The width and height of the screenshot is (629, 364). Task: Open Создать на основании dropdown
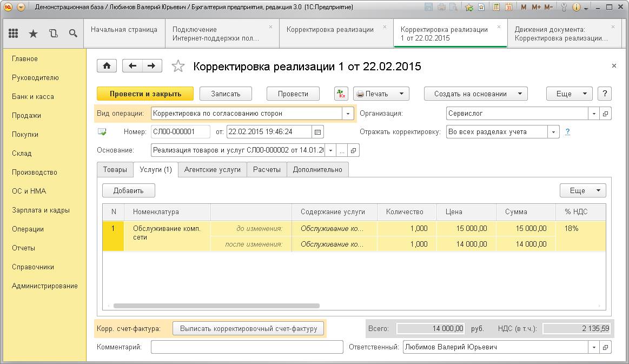[476, 94]
